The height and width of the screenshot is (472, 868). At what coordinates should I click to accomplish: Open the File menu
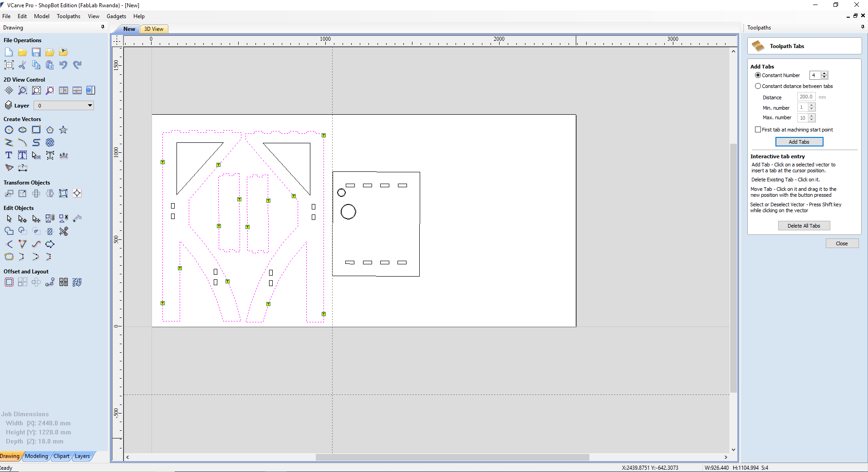(x=6, y=16)
